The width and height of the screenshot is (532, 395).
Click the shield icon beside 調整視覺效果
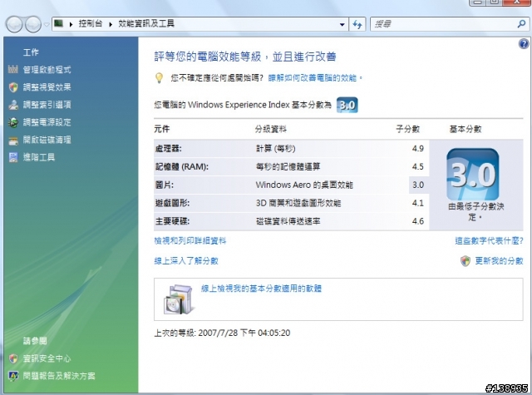[x=13, y=87]
